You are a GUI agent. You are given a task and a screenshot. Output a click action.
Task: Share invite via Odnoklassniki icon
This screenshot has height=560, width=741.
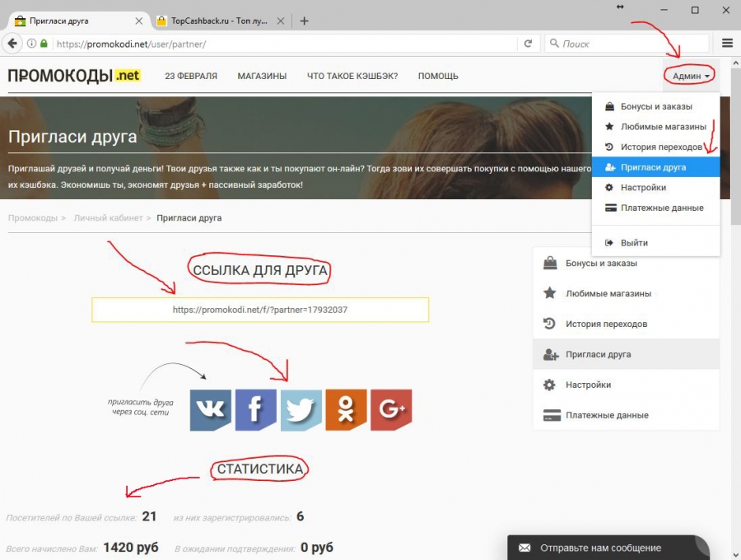[x=346, y=410]
